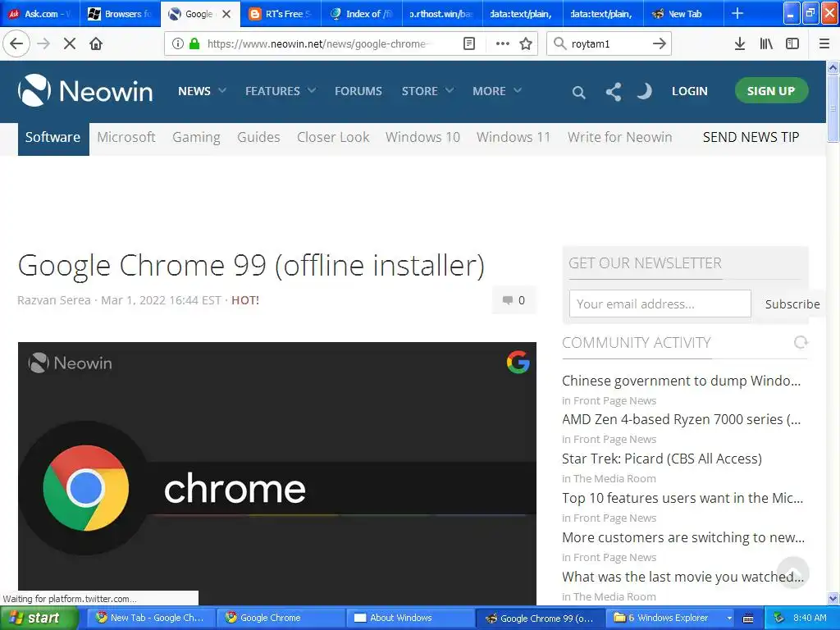Click the share icon in Neowin header

coord(614,92)
